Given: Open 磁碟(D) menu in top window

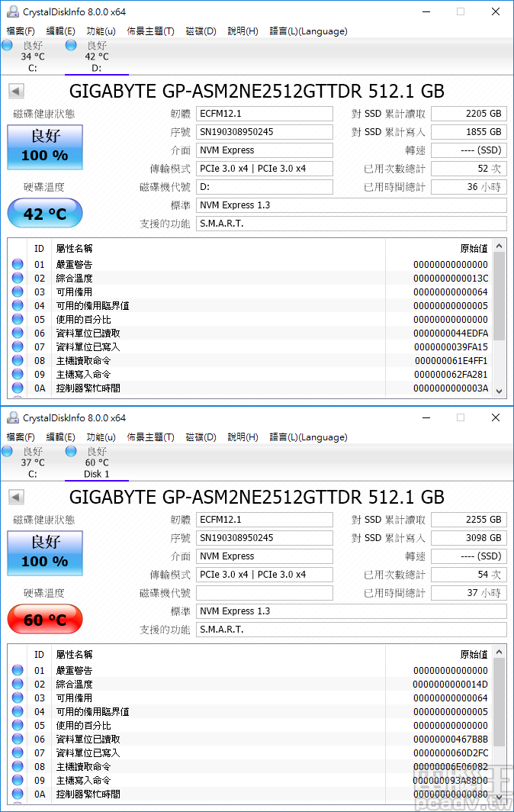Looking at the screenshot, I should pyautogui.click(x=201, y=31).
